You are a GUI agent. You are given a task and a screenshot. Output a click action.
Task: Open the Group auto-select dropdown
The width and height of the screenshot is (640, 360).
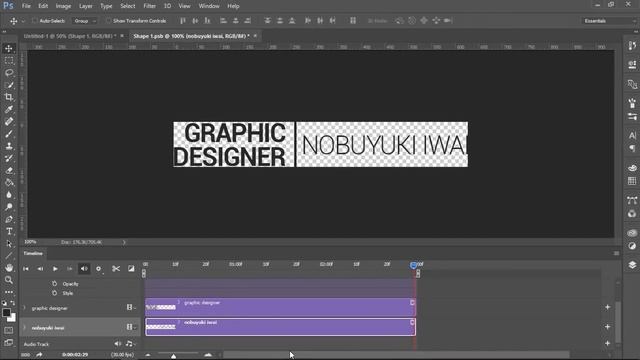(x=85, y=21)
